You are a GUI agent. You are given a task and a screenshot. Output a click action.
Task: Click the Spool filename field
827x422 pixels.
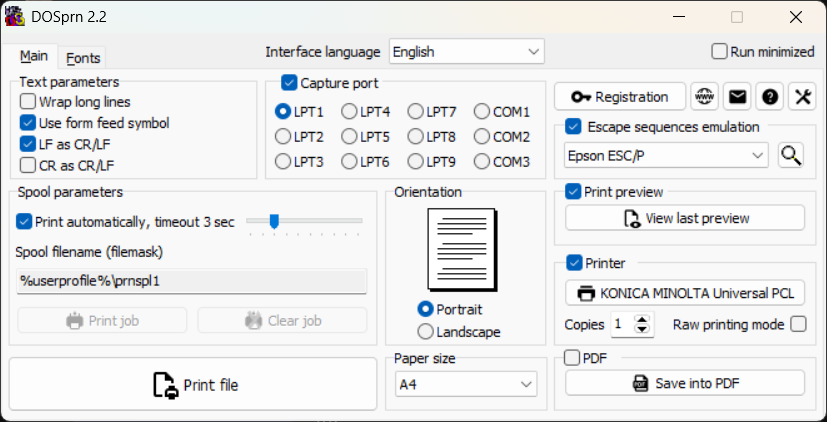(x=192, y=281)
